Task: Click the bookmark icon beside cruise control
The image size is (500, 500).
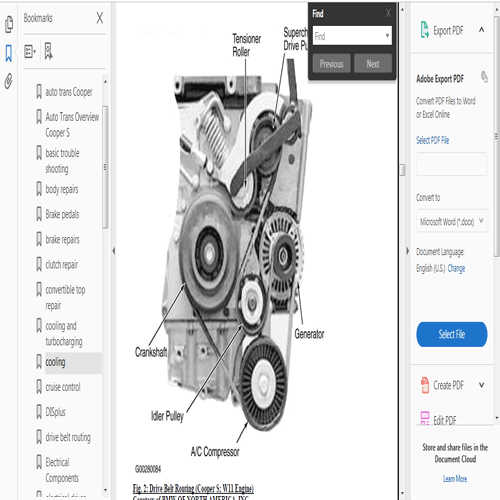Action: tap(39, 387)
